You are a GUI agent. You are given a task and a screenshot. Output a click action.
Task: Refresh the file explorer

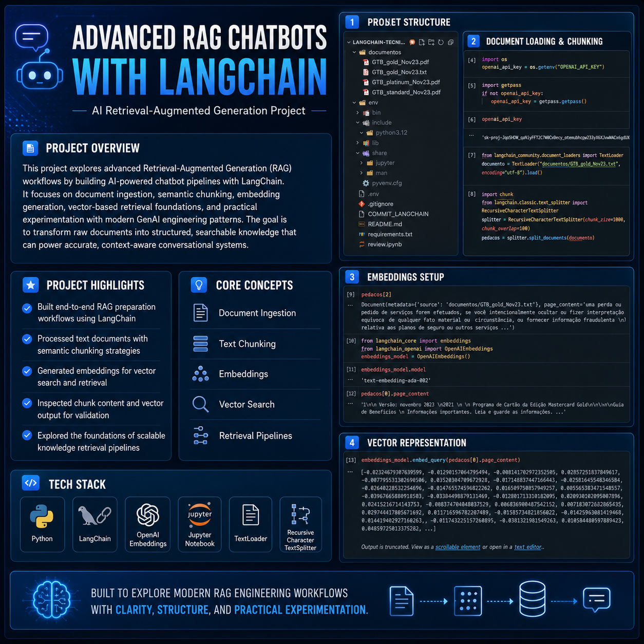(x=441, y=42)
